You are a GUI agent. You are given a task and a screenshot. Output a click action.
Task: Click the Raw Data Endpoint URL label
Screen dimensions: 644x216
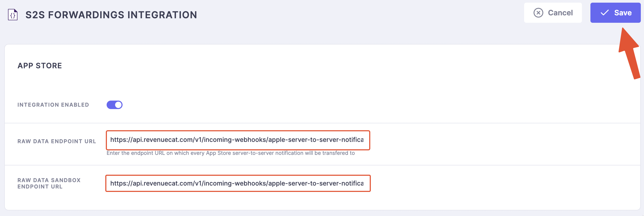coord(57,141)
